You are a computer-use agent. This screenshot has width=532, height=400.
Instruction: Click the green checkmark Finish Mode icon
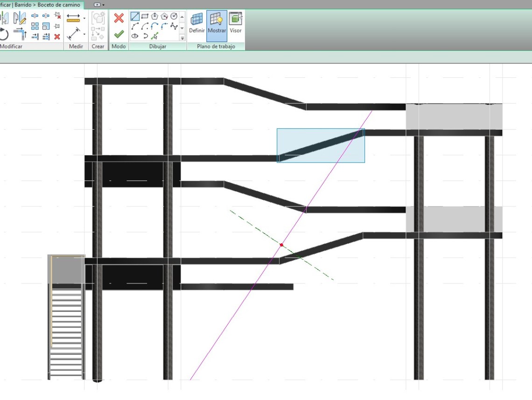pos(119,34)
